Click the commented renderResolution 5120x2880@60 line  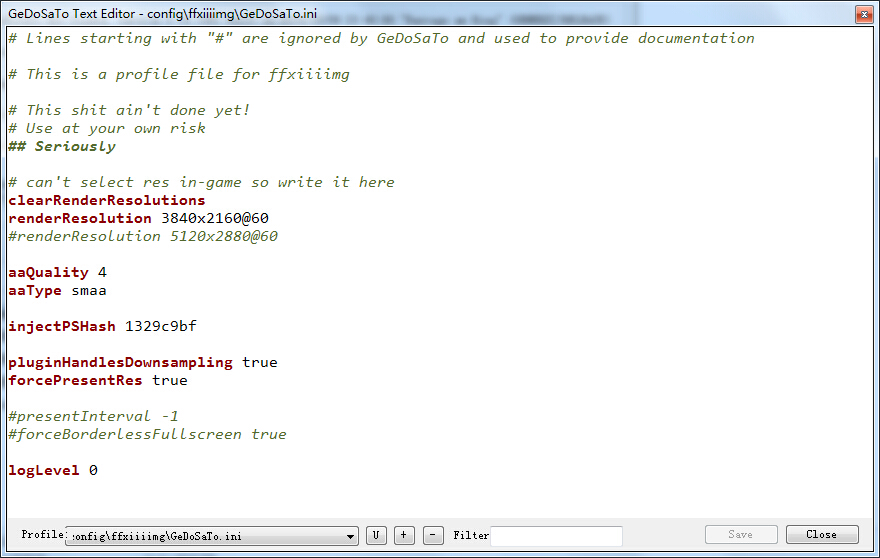pyautogui.click(x=143, y=236)
